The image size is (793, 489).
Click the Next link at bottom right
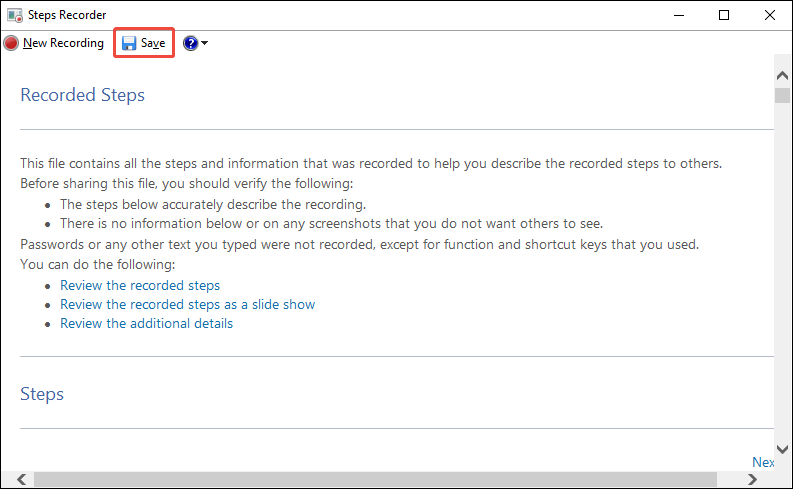tap(763, 462)
